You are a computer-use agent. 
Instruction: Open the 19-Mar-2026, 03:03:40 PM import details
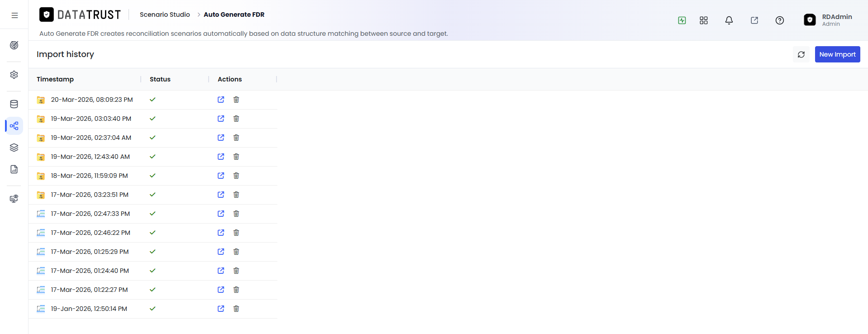pos(221,119)
